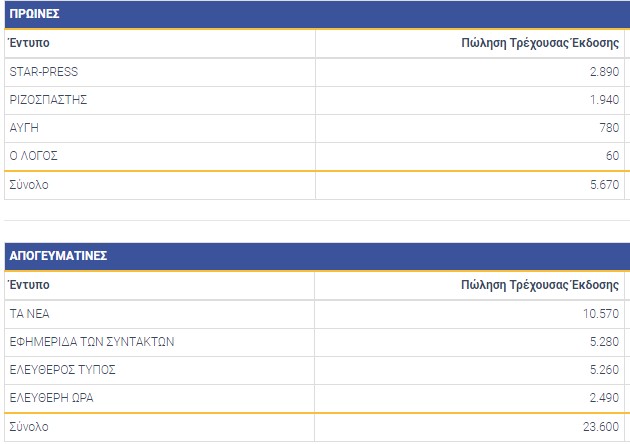This screenshot has width=630, height=444.
Task: Click the 780 sales value
Action: (x=608, y=128)
